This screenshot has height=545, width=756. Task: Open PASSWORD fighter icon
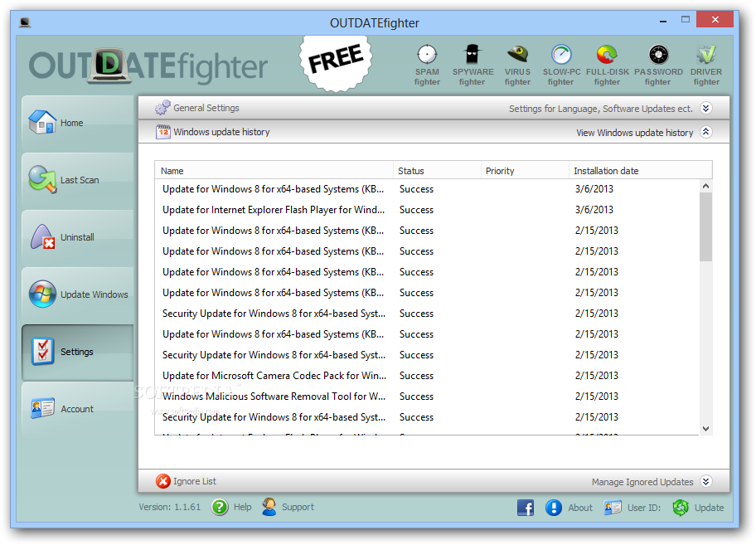(658, 65)
